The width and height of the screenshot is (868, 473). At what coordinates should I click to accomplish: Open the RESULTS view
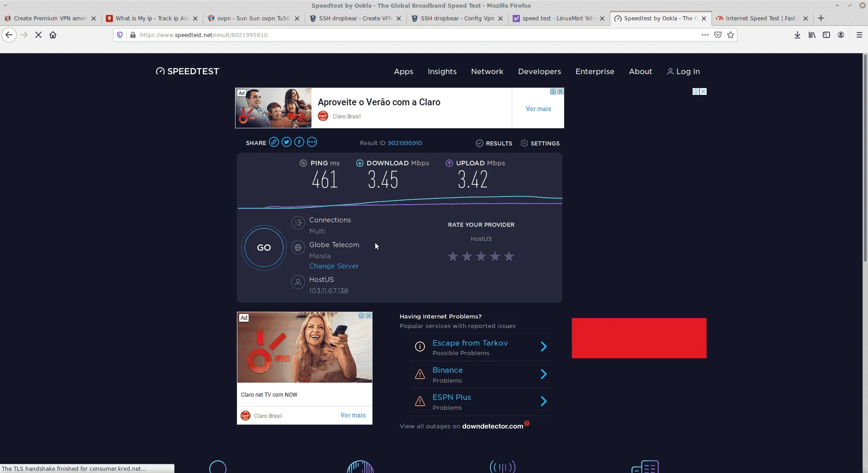[x=494, y=143]
